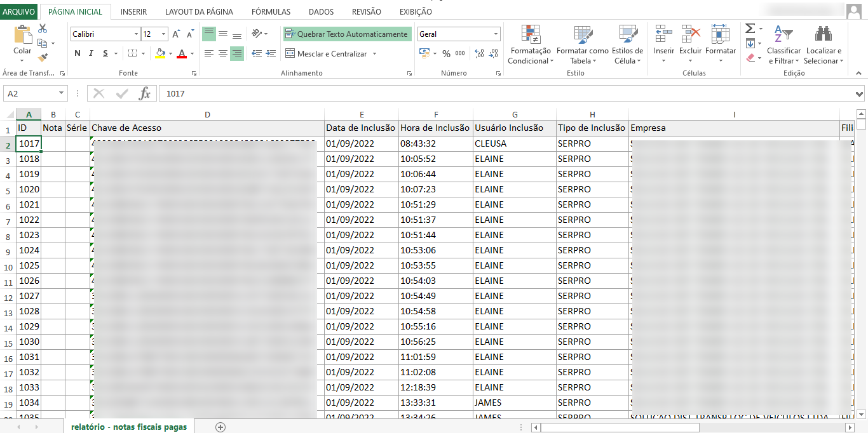868x433 pixels.
Task: Switch to LAYOUT DA PÁGINA tab
Action: point(199,11)
